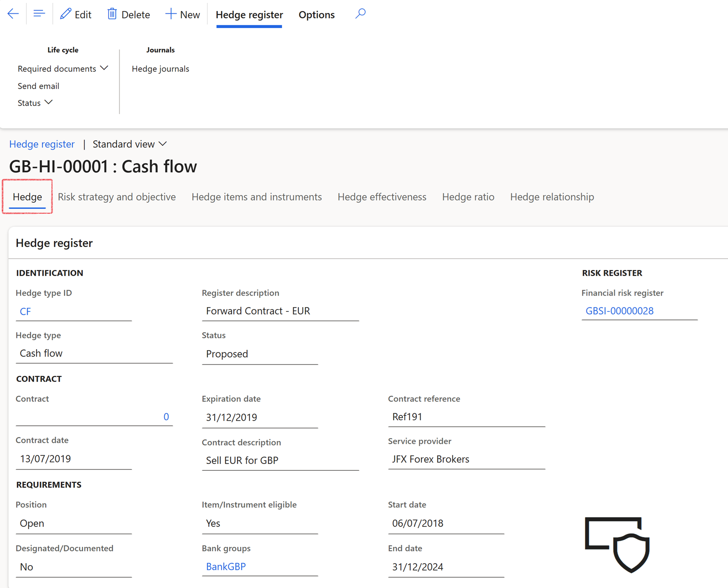Open the Options ribbon tab
The image size is (728, 588).
pos(317,15)
